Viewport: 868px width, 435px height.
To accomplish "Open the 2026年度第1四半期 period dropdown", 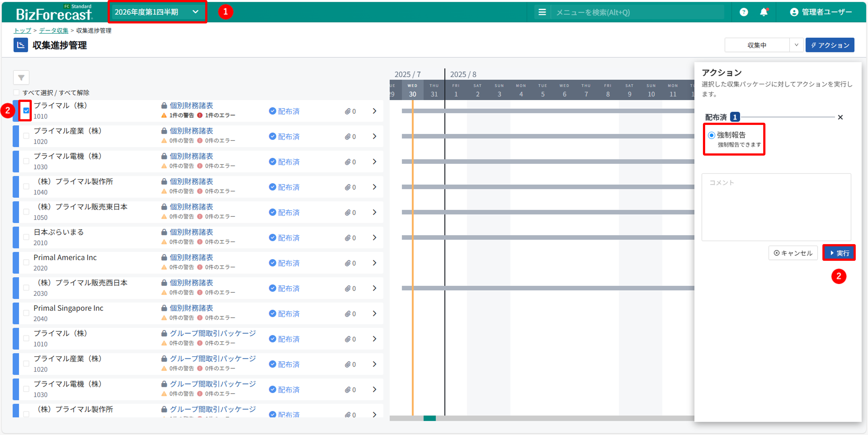I will (x=157, y=12).
